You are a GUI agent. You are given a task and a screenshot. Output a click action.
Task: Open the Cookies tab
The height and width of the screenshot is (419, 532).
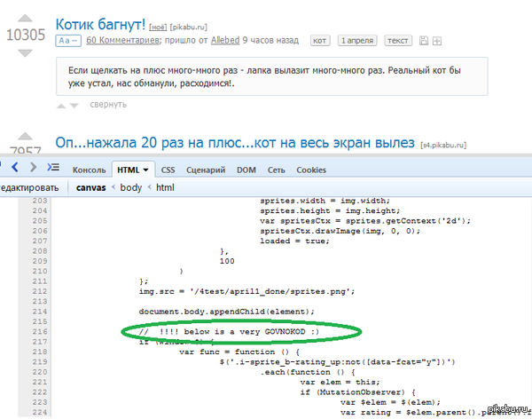[311, 169]
